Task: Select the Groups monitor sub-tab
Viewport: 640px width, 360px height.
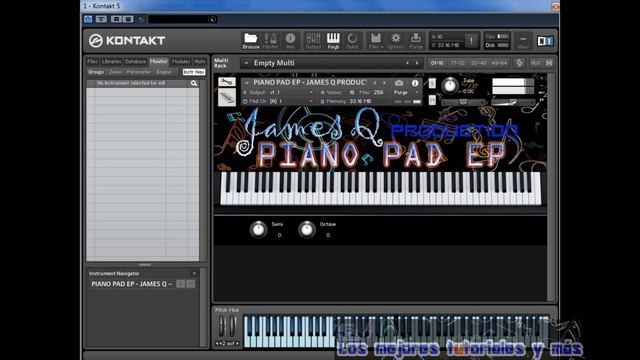Action: 96,72
